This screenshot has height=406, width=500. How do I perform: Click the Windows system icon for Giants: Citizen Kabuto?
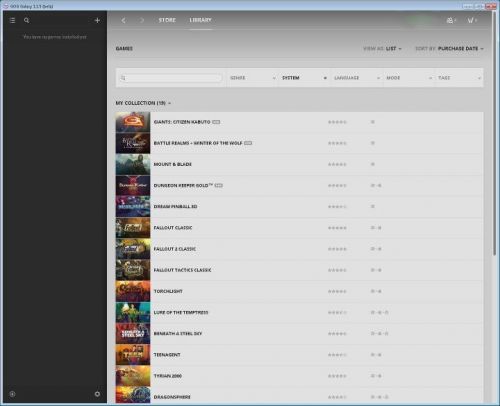click(x=373, y=122)
